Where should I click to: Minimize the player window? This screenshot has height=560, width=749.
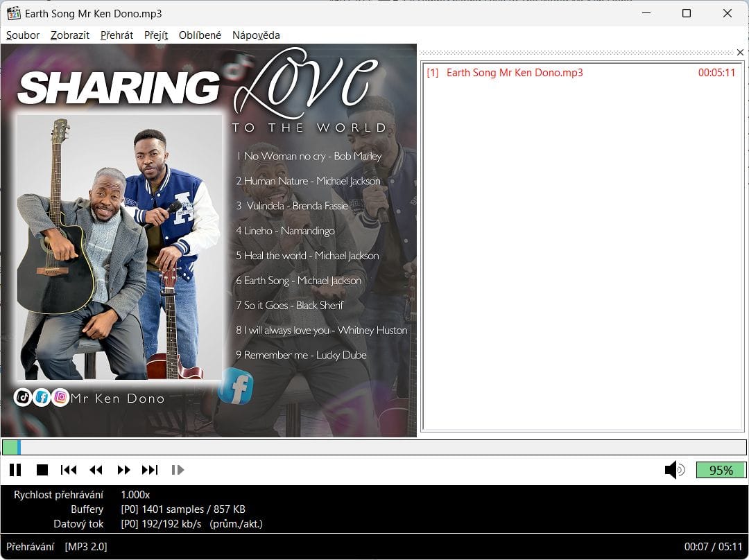[x=646, y=13]
